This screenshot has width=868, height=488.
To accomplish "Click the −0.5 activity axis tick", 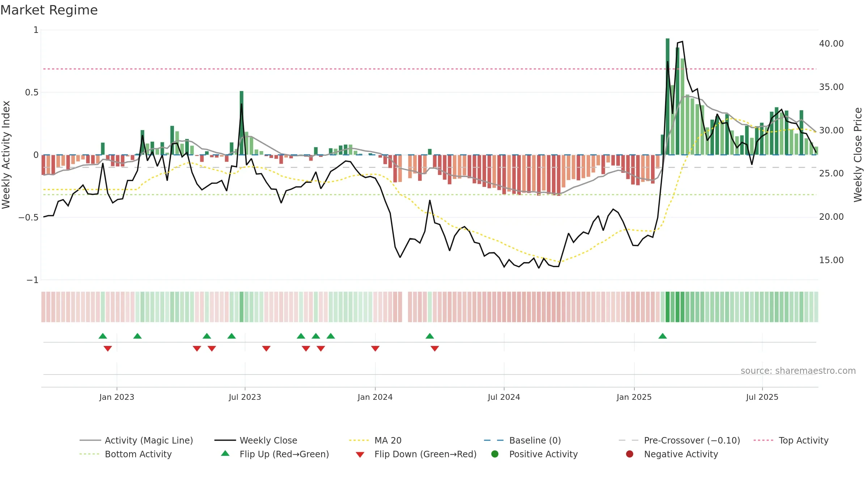I will (x=28, y=217).
